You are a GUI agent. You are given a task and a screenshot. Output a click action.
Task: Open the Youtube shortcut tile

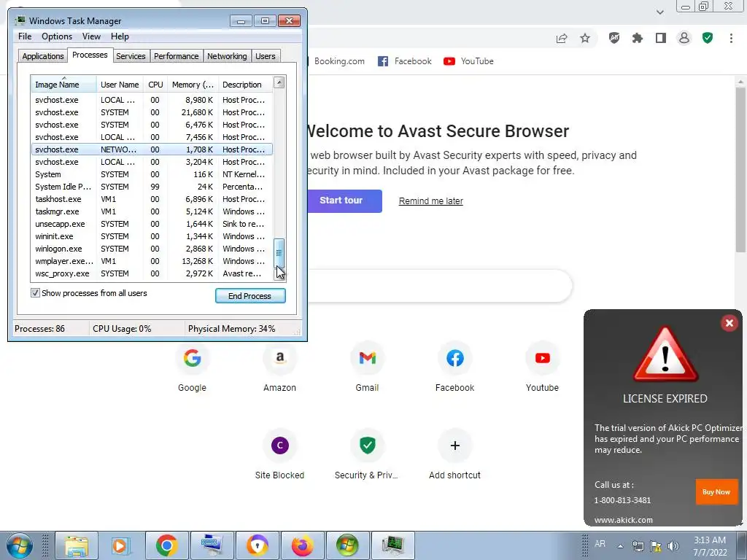point(542,367)
